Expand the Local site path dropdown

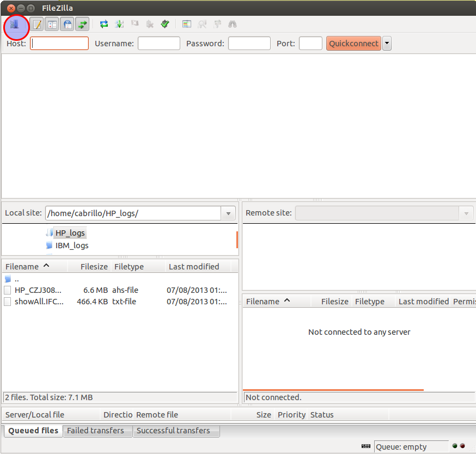point(228,213)
